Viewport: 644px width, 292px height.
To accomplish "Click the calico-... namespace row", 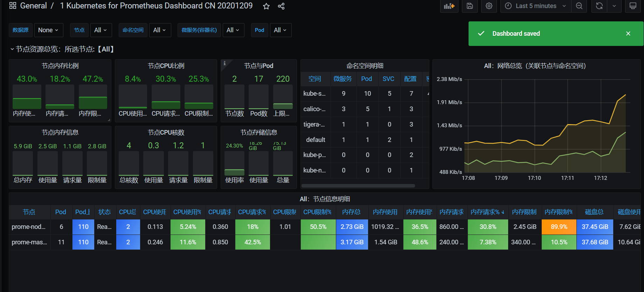I will click(x=365, y=109).
